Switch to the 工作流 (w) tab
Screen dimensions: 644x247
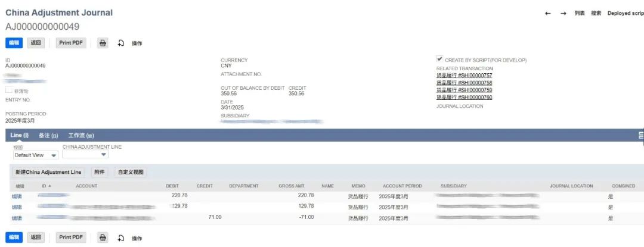click(81, 136)
